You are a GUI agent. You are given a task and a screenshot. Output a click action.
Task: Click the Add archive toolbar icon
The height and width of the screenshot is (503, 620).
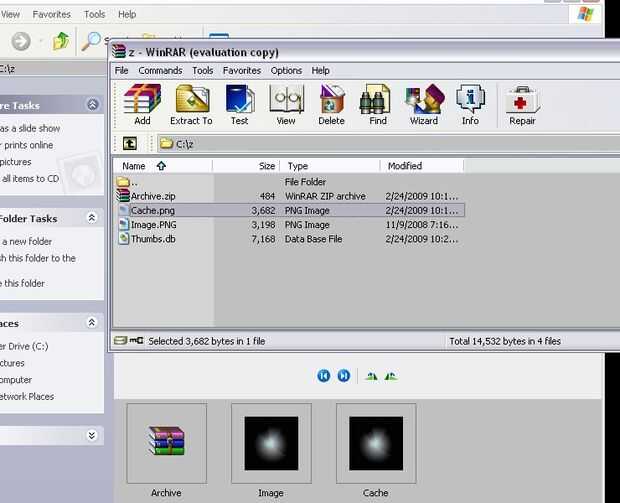point(142,105)
